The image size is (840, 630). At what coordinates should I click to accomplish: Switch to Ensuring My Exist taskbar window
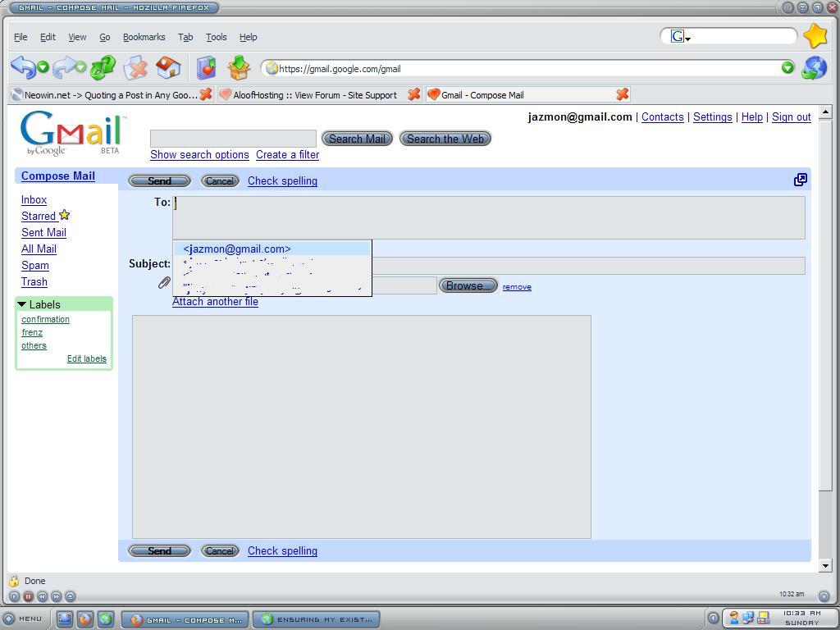(x=316, y=619)
